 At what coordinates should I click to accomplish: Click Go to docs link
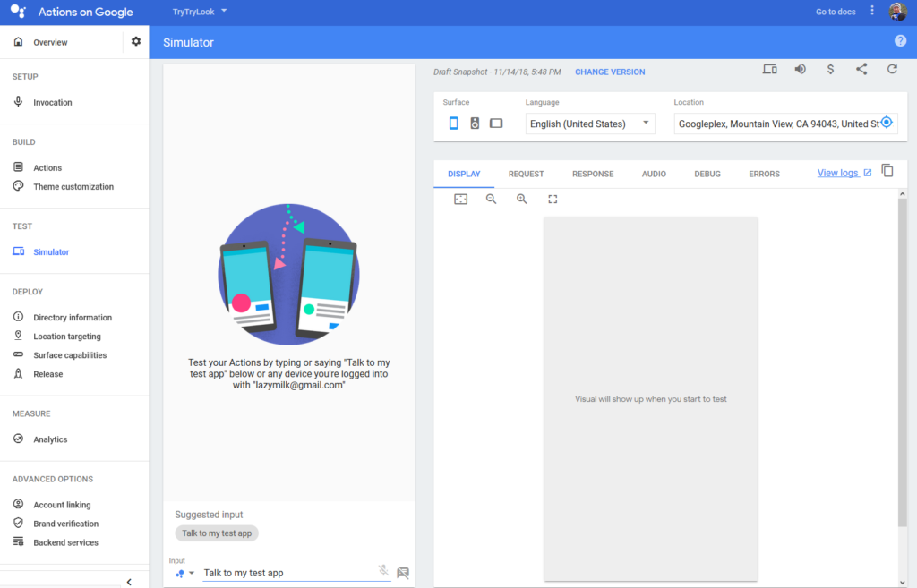coord(836,12)
